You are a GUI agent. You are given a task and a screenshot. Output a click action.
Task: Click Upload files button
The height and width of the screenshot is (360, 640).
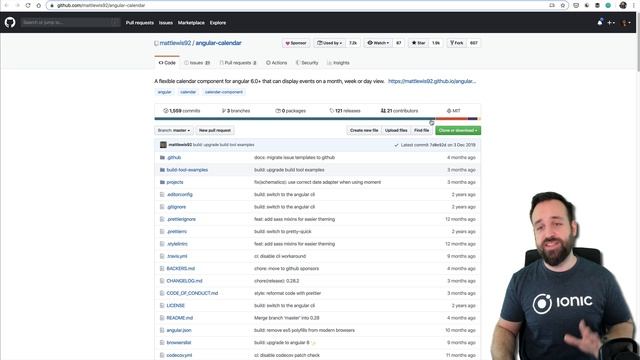tap(396, 130)
